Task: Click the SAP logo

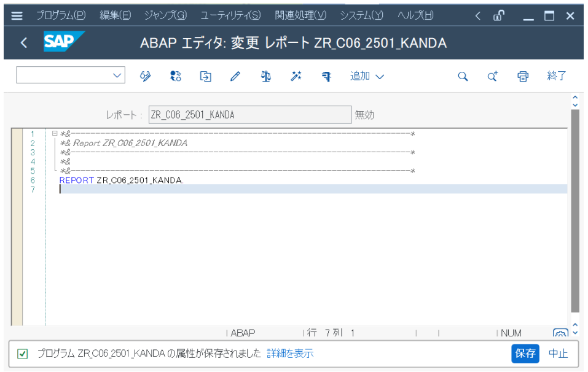Action: point(64,41)
